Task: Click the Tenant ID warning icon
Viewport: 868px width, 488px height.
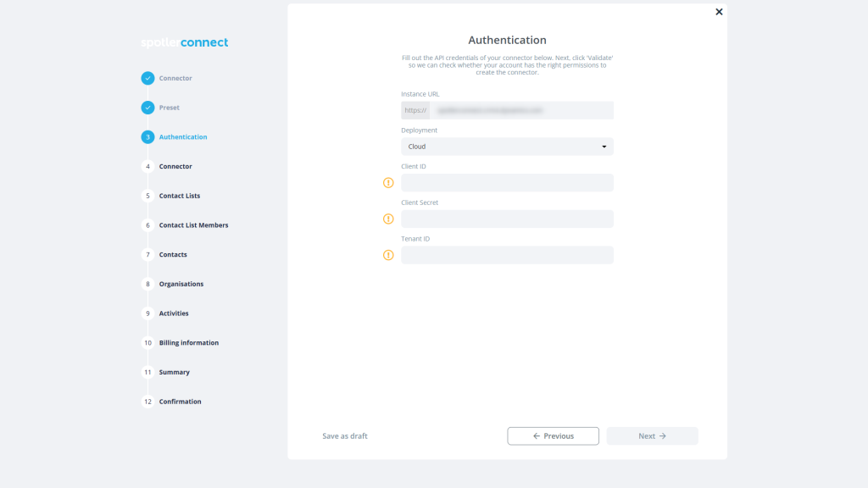Action: coord(388,255)
